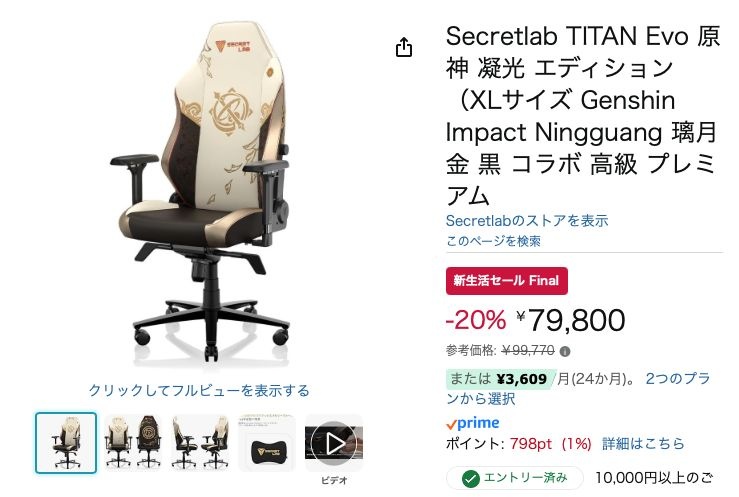
Task: Play the product video thumbnail
Action: pyautogui.click(x=334, y=443)
